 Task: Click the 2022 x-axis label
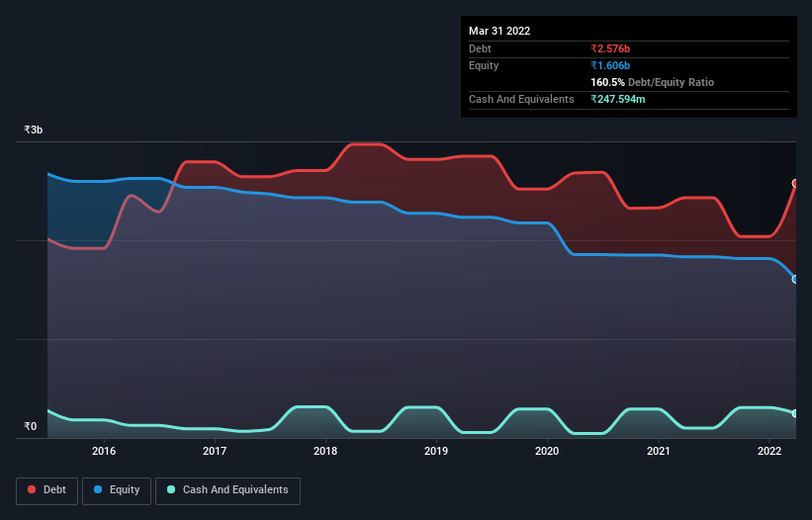point(769,451)
